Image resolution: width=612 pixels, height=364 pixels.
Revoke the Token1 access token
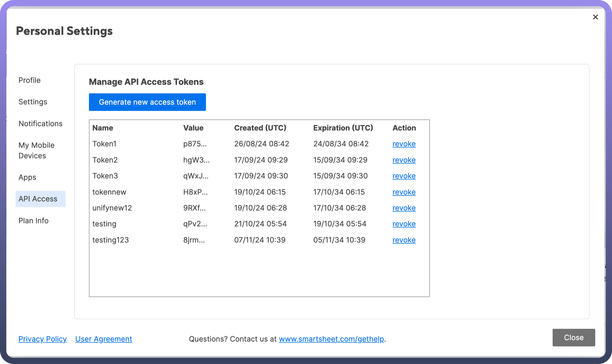404,144
